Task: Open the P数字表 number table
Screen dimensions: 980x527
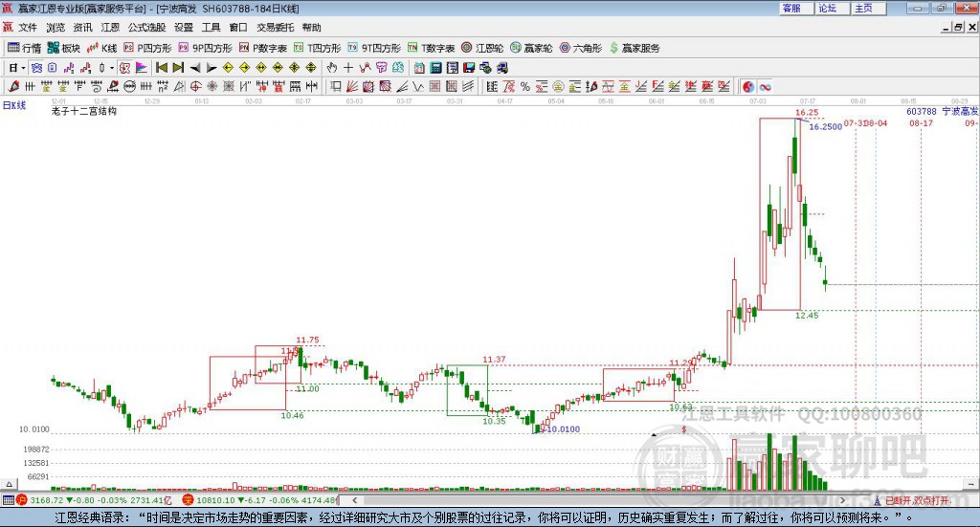Action: [263, 48]
